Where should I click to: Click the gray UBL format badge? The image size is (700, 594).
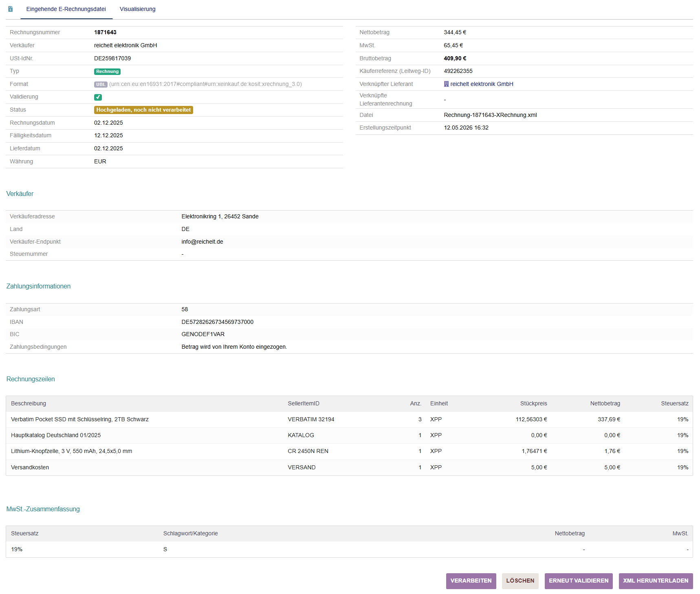point(101,84)
